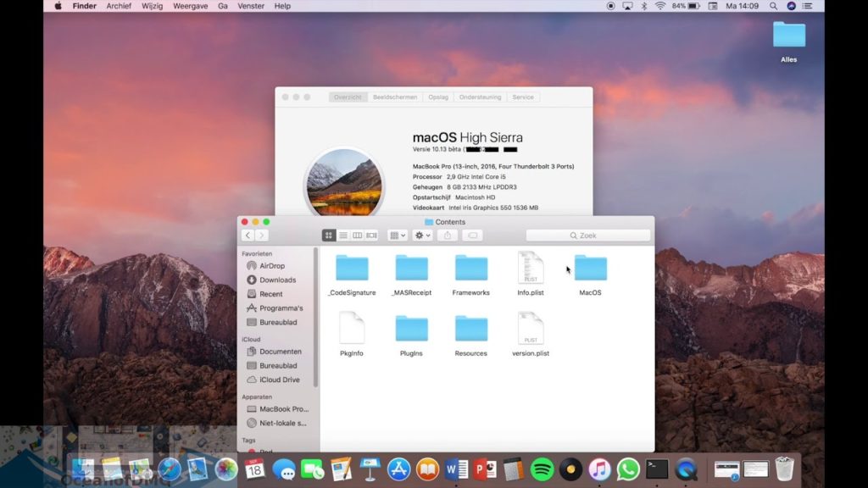Screen dimensions: 868x488
Task: Select the _MASReceipt folder
Action: click(411, 274)
